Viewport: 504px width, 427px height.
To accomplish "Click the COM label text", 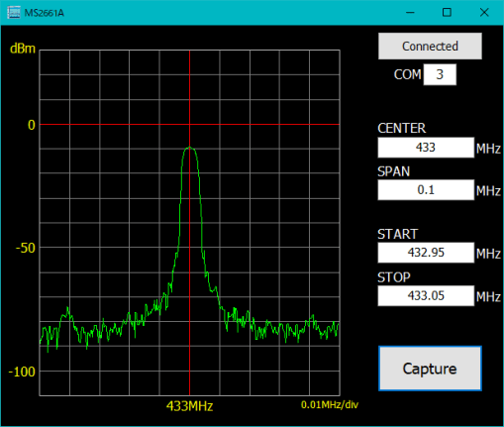I will (x=407, y=74).
